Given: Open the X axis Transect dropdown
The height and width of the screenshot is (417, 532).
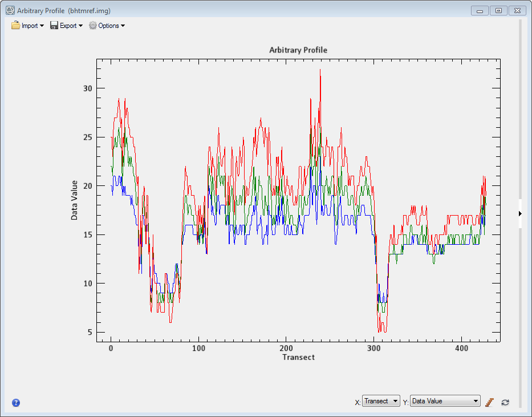Looking at the screenshot, I should click(x=381, y=402).
